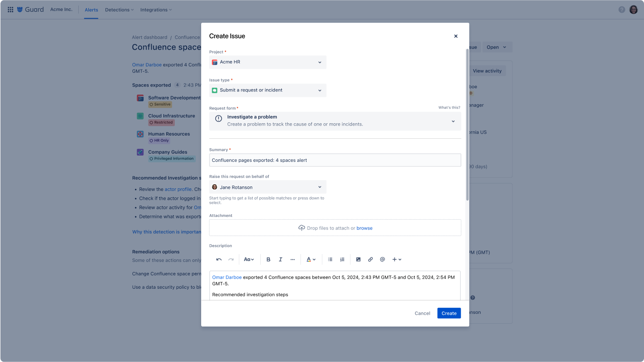Add a link using the link icon
The height and width of the screenshot is (362, 644).
coord(370,259)
